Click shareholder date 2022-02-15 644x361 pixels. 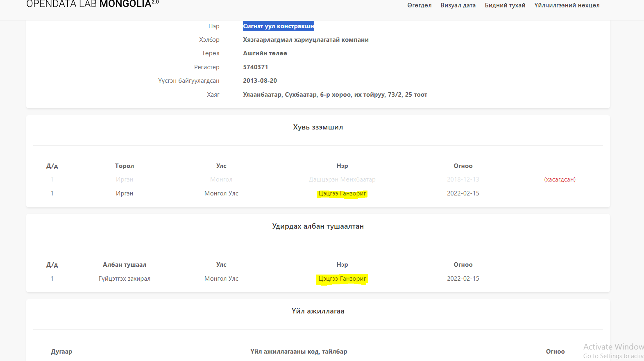[463, 193]
